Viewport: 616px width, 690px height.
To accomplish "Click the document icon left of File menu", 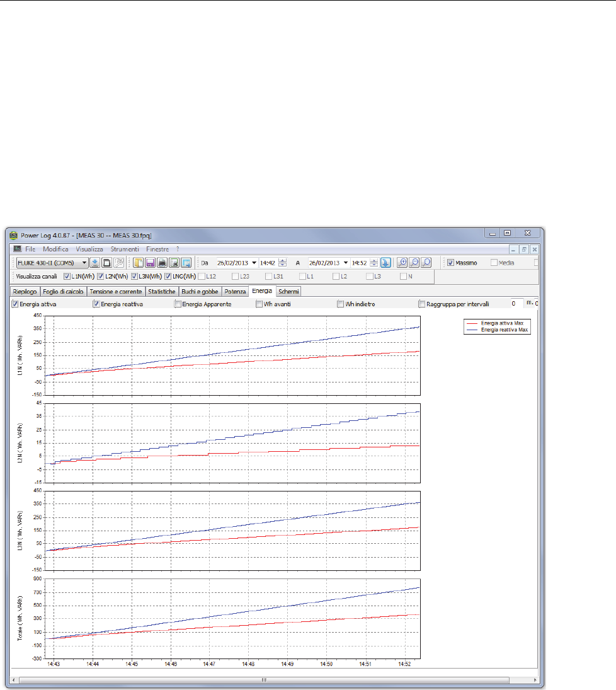I will point(17,249).
